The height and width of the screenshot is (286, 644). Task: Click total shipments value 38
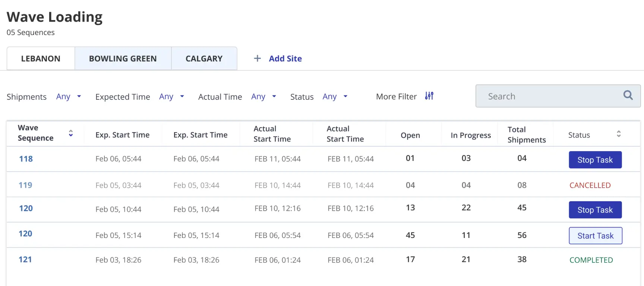522,259
